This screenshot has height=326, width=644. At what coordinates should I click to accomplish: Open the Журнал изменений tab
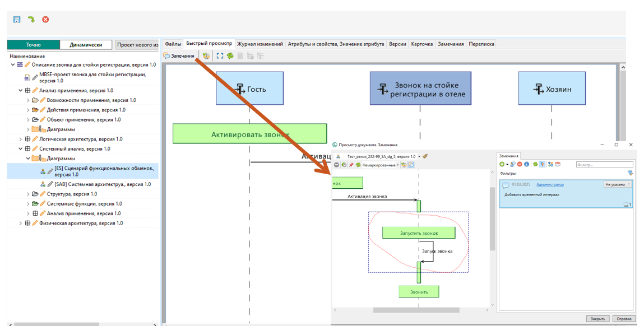pyautogui.click(x=260, y=44)
